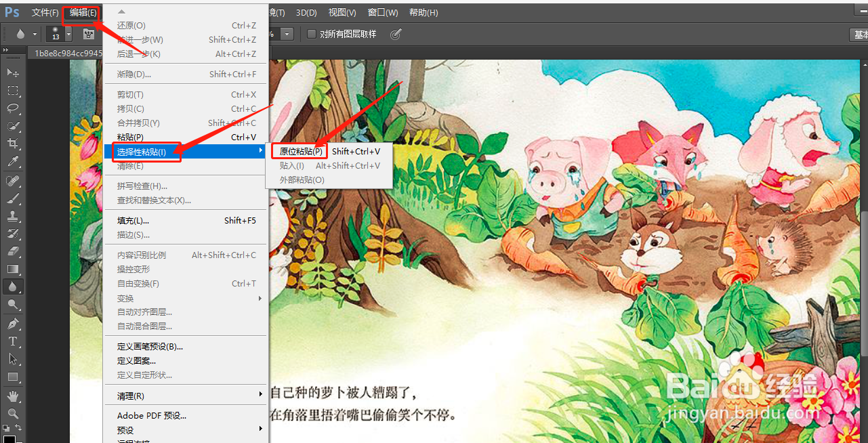Open the 编辑(E) menu

point(83,13)
